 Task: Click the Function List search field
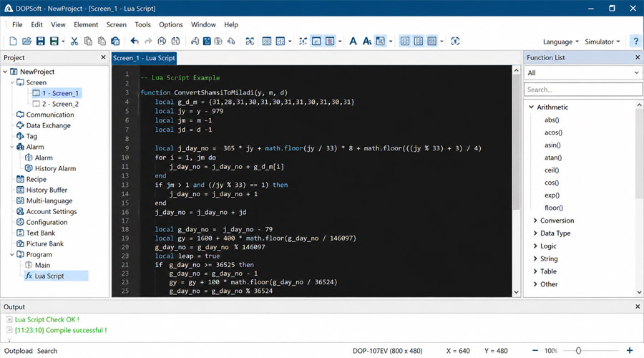[x=583, y=89]
